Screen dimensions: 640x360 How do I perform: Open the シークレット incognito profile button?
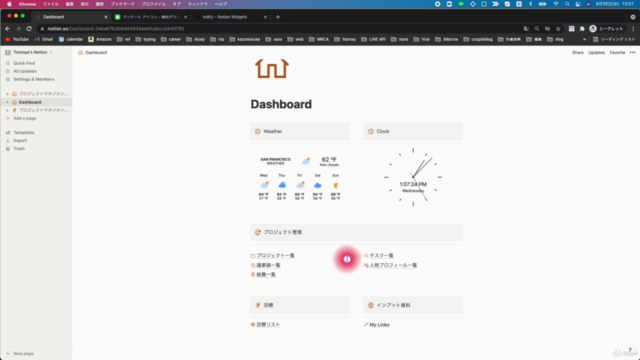(606, 29)
